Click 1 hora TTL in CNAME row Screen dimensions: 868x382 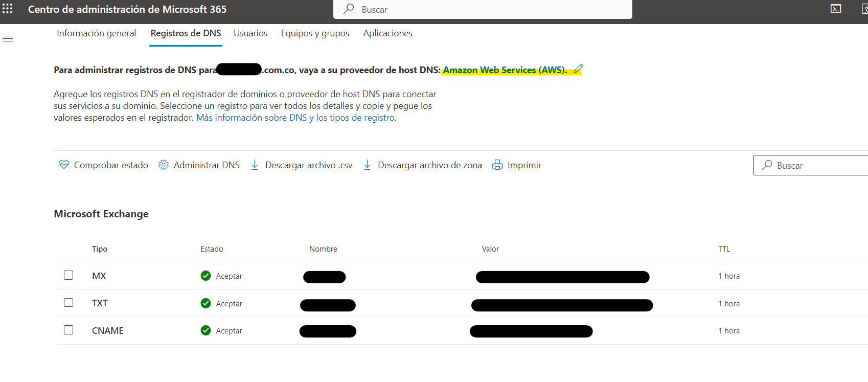[x=729, y=331]
